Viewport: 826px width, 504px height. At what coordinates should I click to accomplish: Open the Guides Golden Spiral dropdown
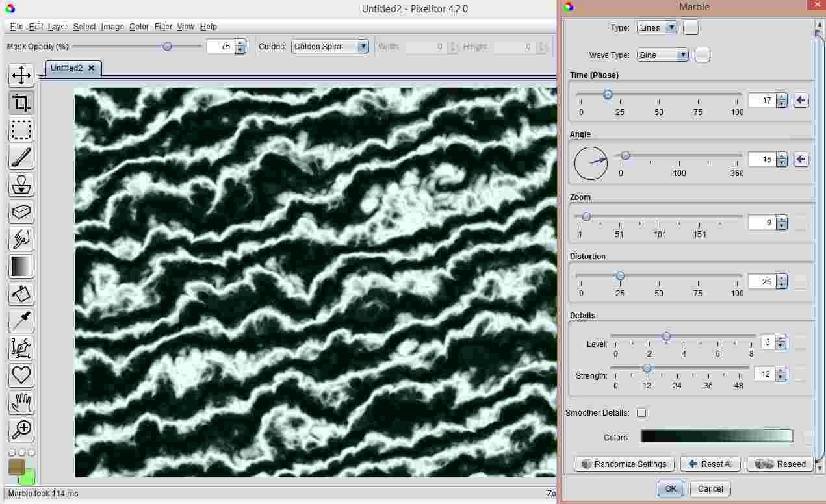pyautogui.click(x=330, y=47)
